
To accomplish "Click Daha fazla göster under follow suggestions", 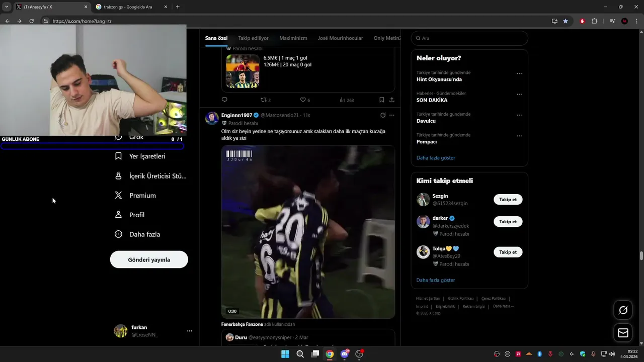I will [436, 280].
